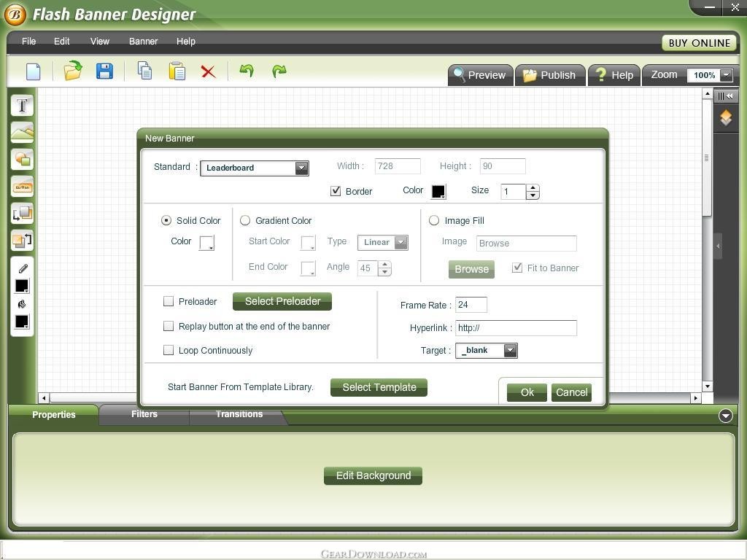747x560 pixels.
Task: Cancel the New Banner dialog
Action: (571, 392)
